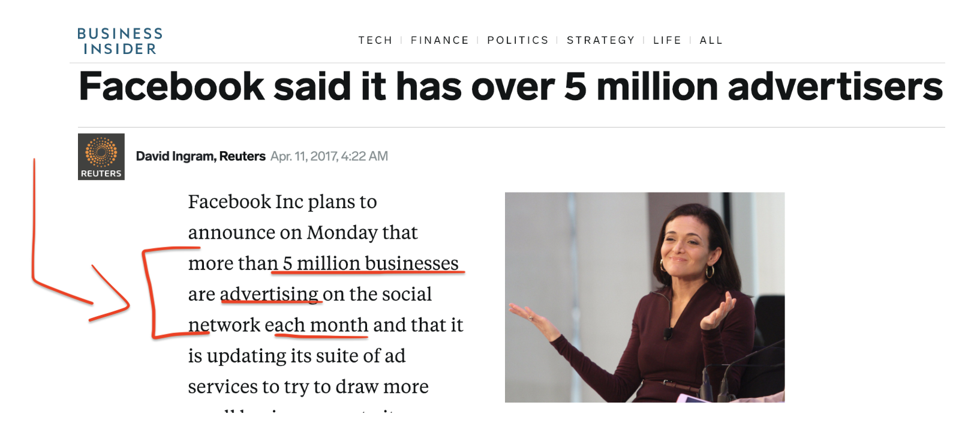Click the photo of the gesturing woman
Viewport: 980px width, 438px height.
(644, 297)
